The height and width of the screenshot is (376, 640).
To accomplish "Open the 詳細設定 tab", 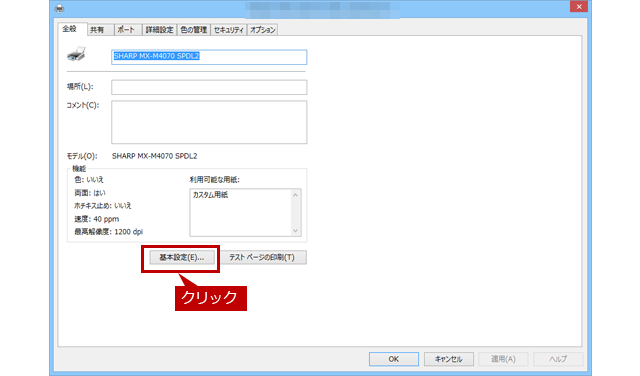I will coord(160,30).
